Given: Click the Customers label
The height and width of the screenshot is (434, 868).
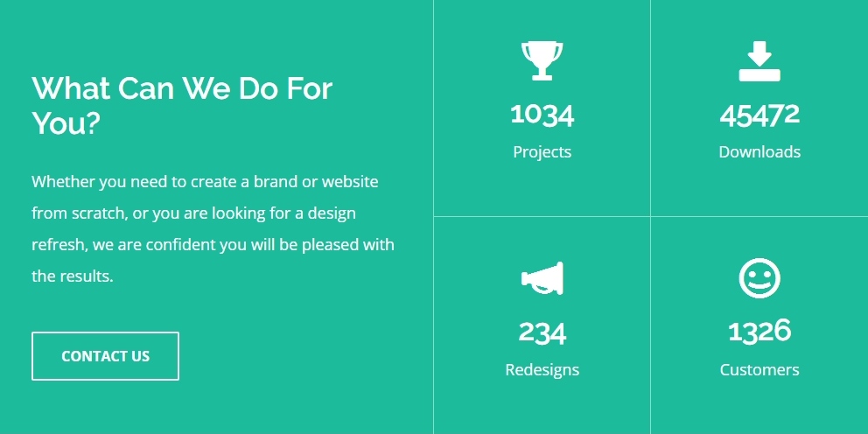Looking at the screenshot, I should point(759,370).
